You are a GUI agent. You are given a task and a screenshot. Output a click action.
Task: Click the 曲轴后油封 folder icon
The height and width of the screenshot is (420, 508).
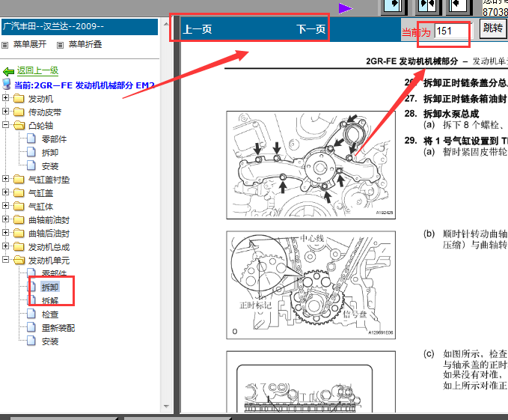tap(19, 234)
